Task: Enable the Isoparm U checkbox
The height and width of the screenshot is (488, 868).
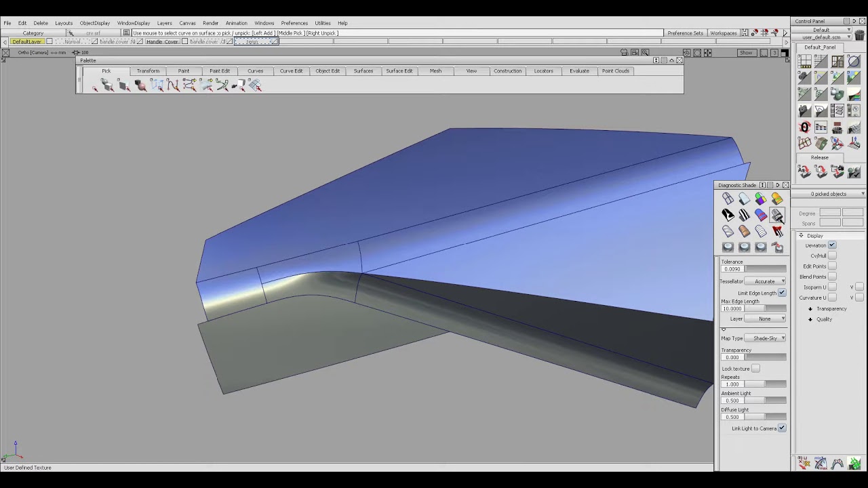Action: (x=832, y=287)
